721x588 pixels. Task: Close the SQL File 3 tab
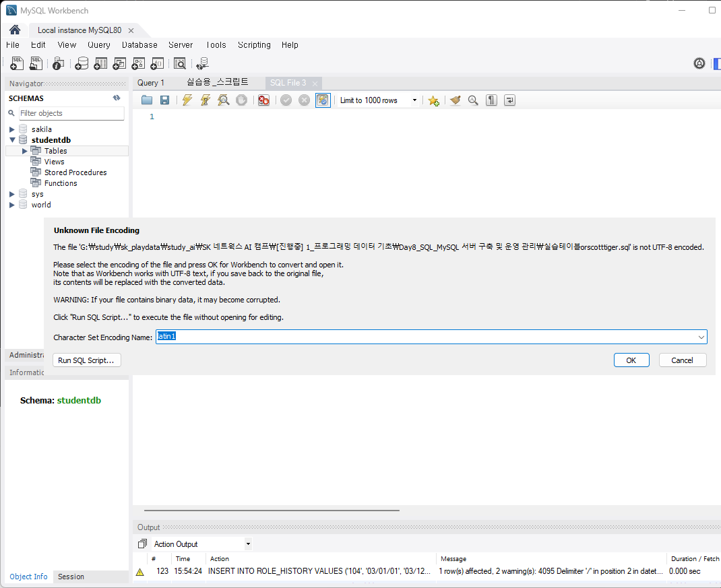pyautogui.click(x=315, y=84)
